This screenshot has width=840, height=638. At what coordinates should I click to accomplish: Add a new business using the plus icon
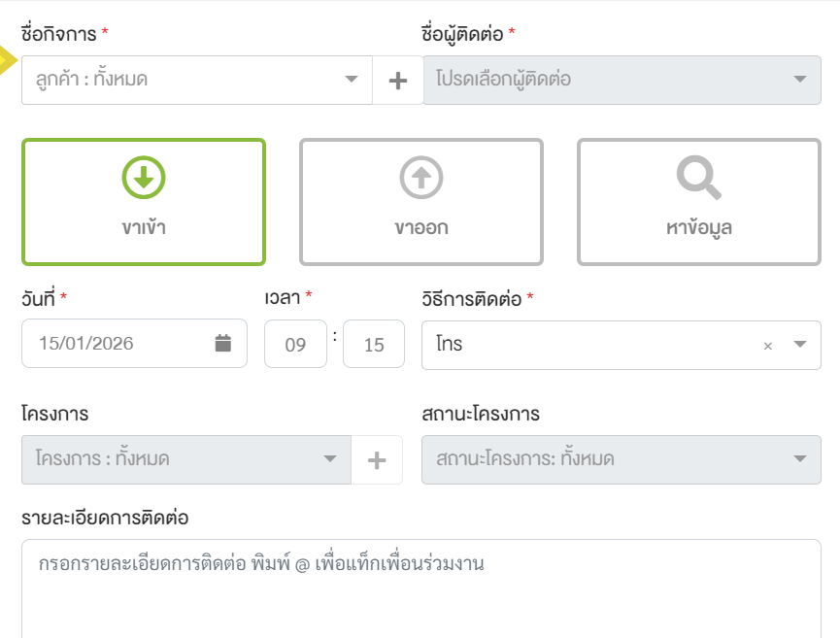[397, 80]
